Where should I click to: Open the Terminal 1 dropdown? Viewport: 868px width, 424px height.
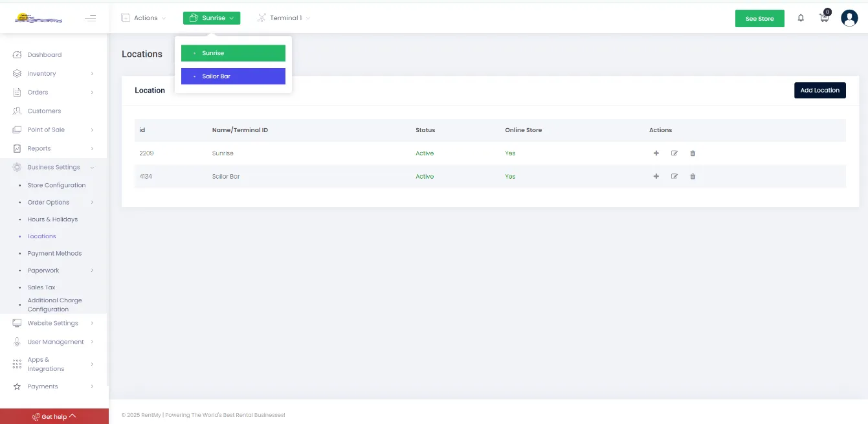coord(284,17)
